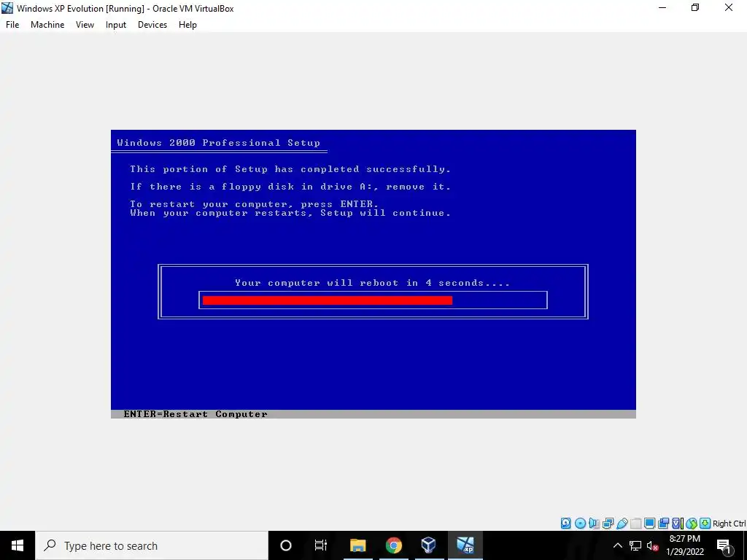
Task: Click the greyed shared folders indicator icon
Action: 635,524
